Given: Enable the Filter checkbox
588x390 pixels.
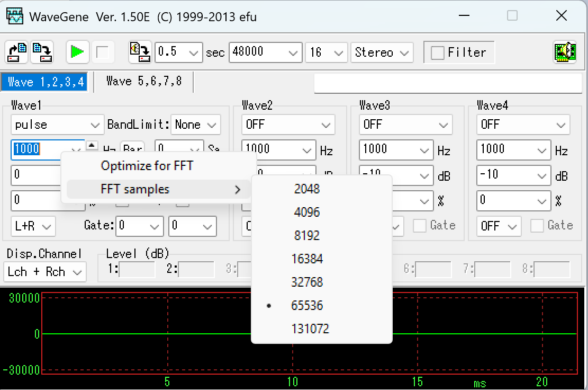Looking at the screenshot, I should tap(437, 52).
